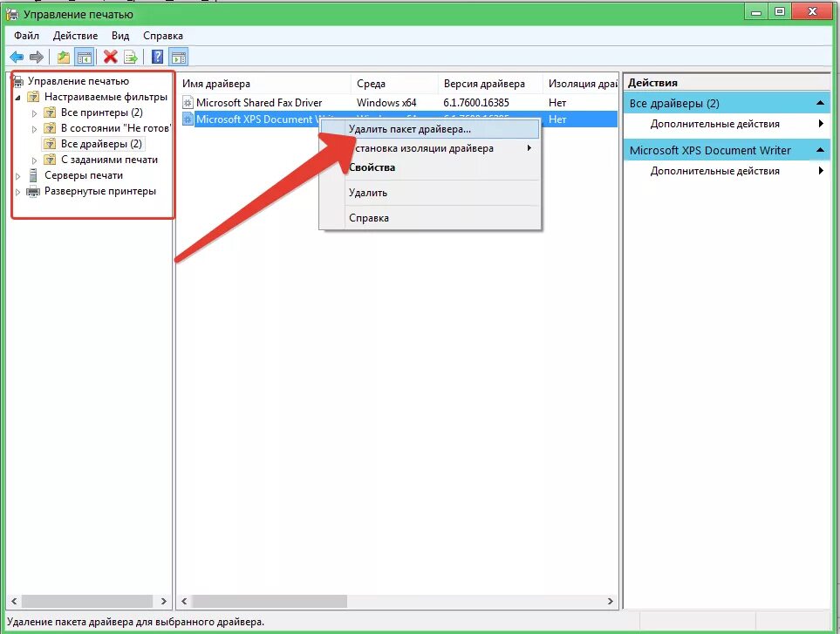The width and height of the screenshot is (840, 634).
Task: Open the Справка menu in menu bar
Action: [x=163, y=36]
